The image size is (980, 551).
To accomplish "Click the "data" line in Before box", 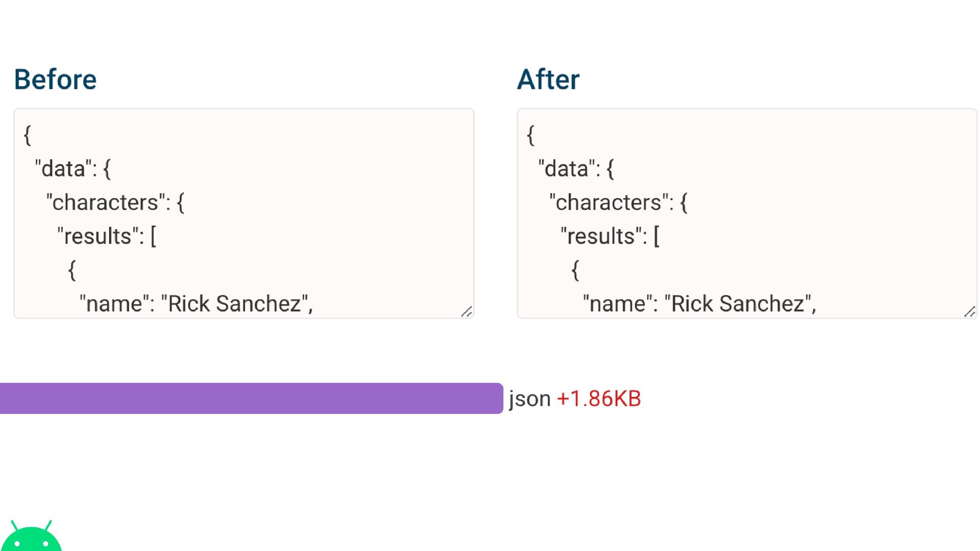I will pos(73,169).
